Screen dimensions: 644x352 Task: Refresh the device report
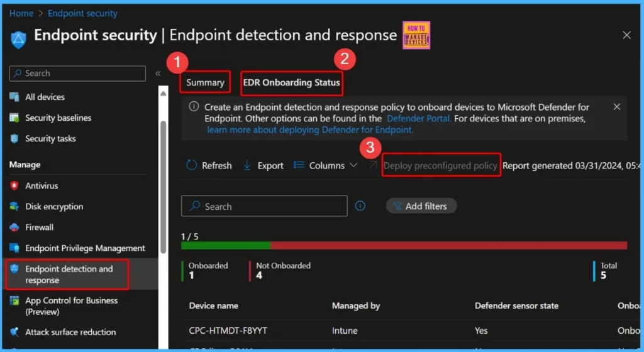[209, 165]
